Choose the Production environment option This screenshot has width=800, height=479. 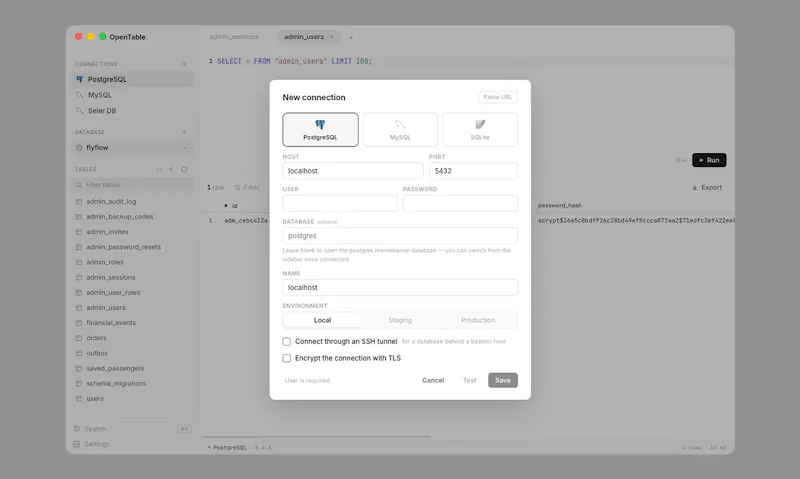[478, 320]
